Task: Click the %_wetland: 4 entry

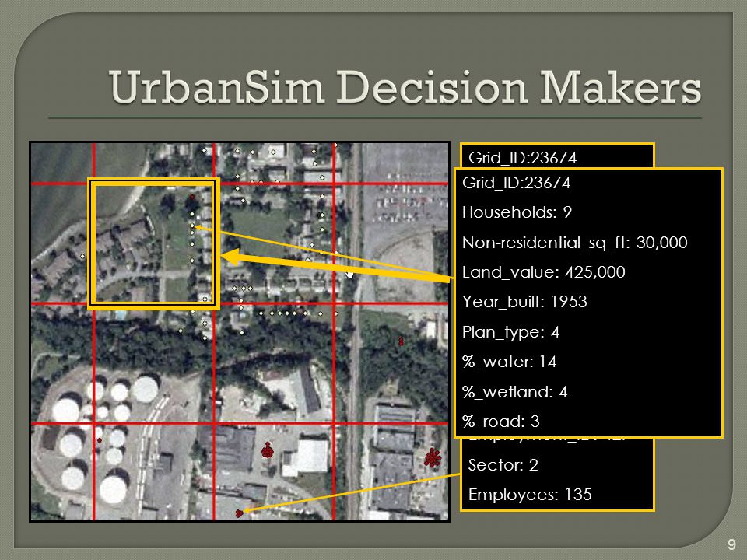Action: pos(514,392)
